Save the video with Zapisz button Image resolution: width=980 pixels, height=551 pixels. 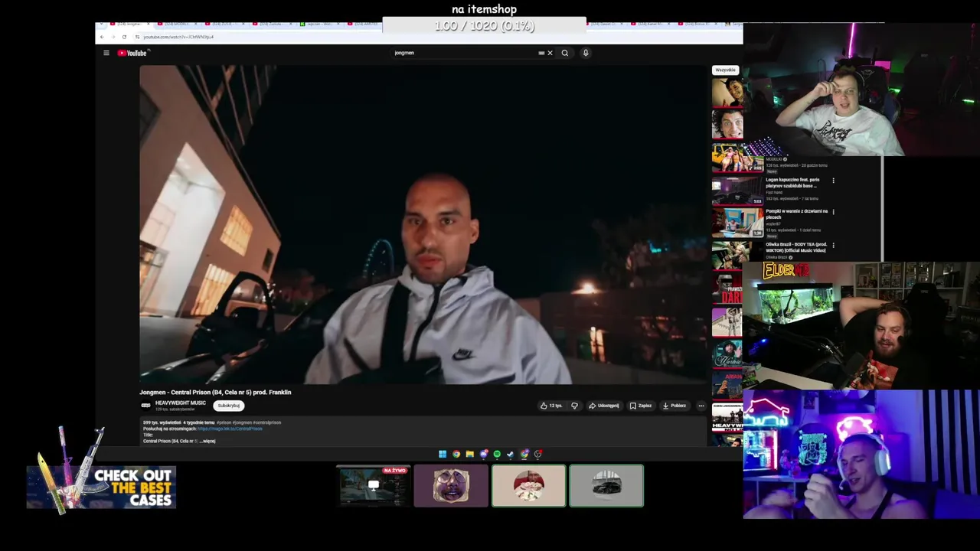pos(641,406)
